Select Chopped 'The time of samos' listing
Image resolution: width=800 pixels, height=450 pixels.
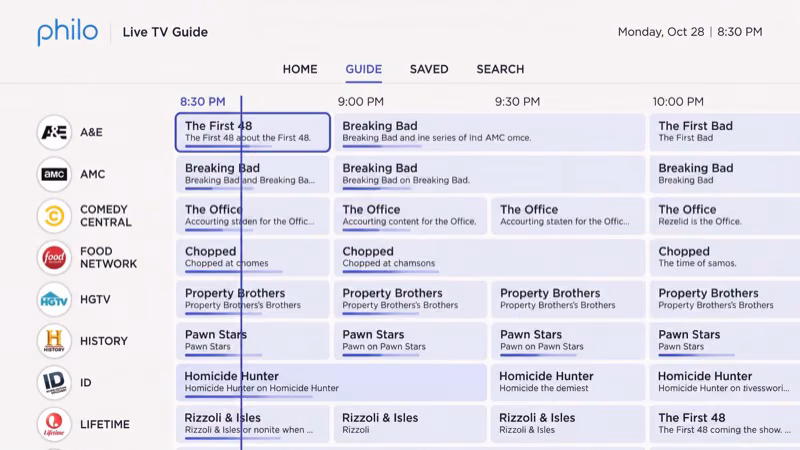pos(724,258)
